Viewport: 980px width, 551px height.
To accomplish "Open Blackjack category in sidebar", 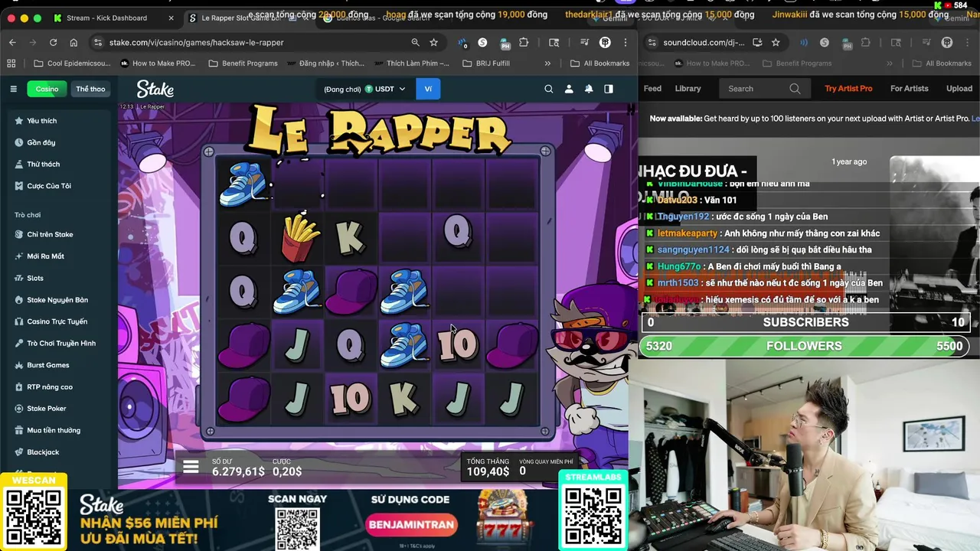I will pyautogui.click(x=37, y=452).
